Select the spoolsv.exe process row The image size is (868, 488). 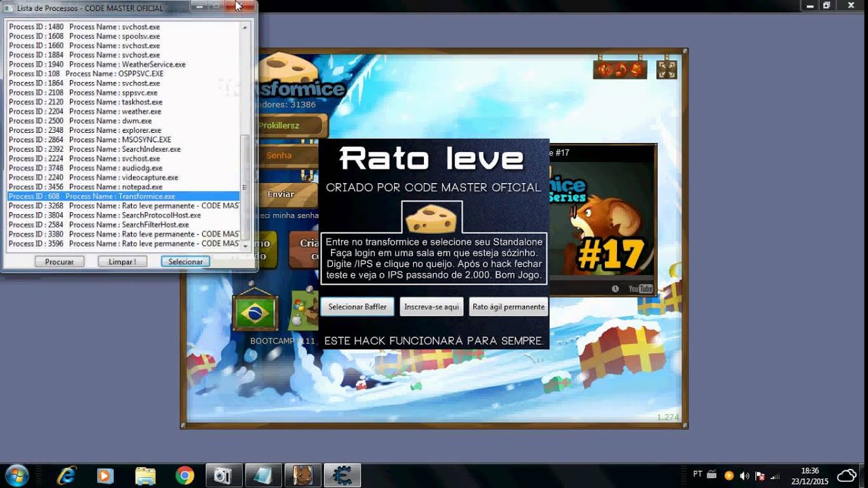pyautogui.click(x=123, y=36)
